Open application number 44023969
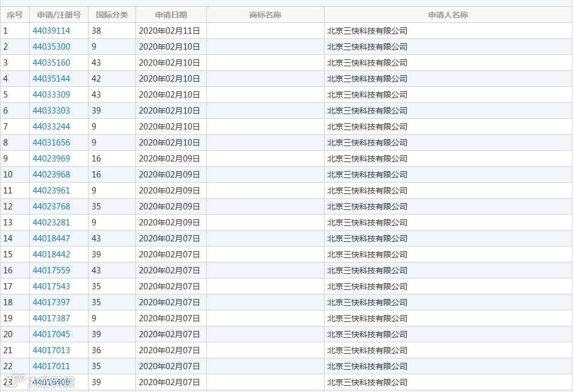Screen dimensions: 573x392 (51, 159)
